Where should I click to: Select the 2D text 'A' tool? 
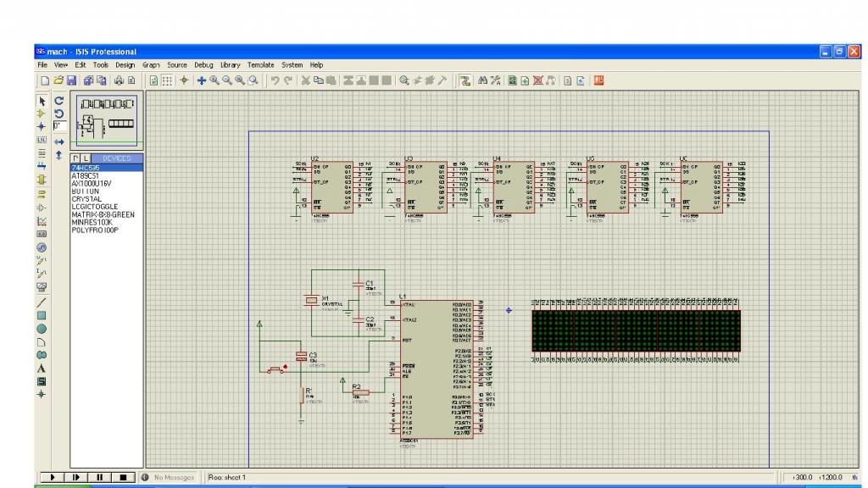[42, 369]
